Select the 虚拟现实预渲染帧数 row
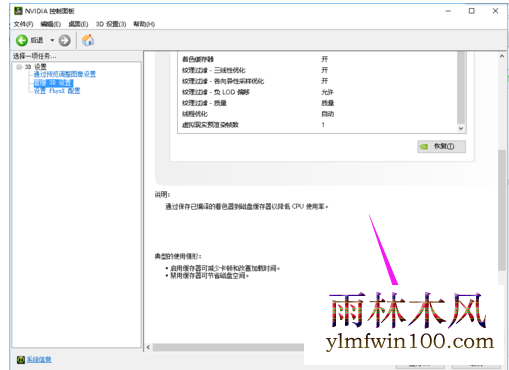 318,125
